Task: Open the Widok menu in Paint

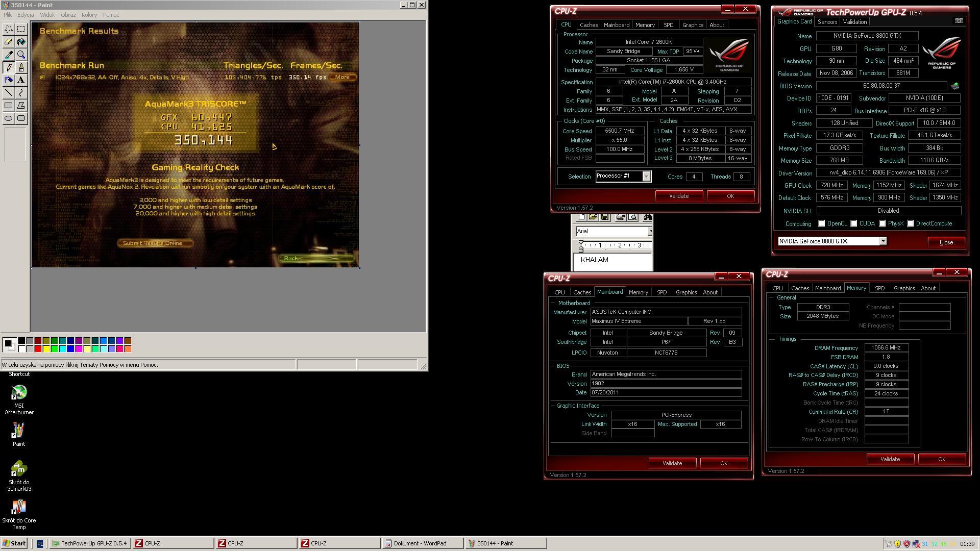Action: [x=47, y=15]
